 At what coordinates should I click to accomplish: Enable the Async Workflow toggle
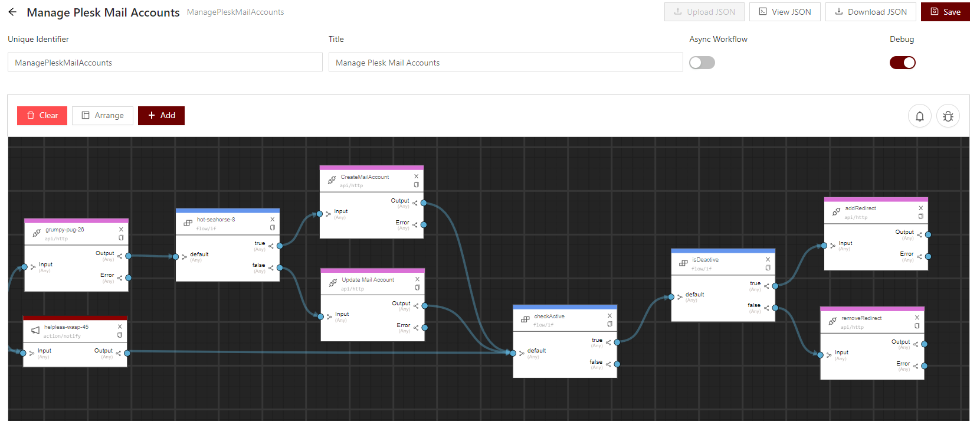702,63
